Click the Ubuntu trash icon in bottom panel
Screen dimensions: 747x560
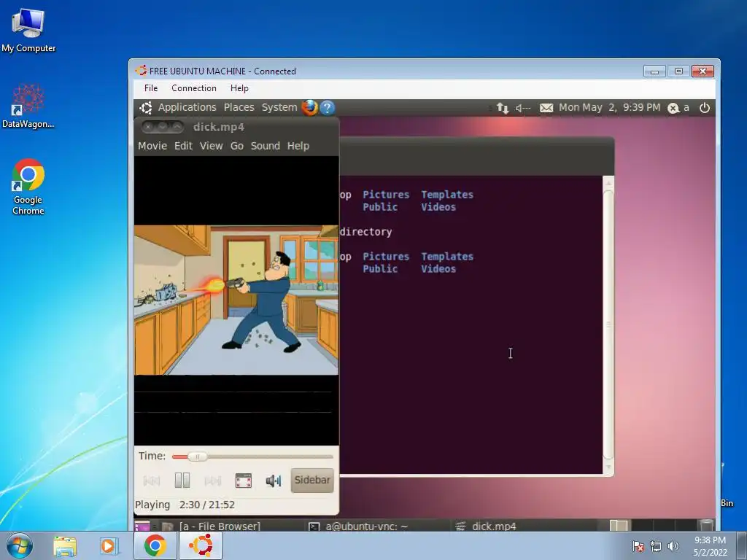(706, 526)
